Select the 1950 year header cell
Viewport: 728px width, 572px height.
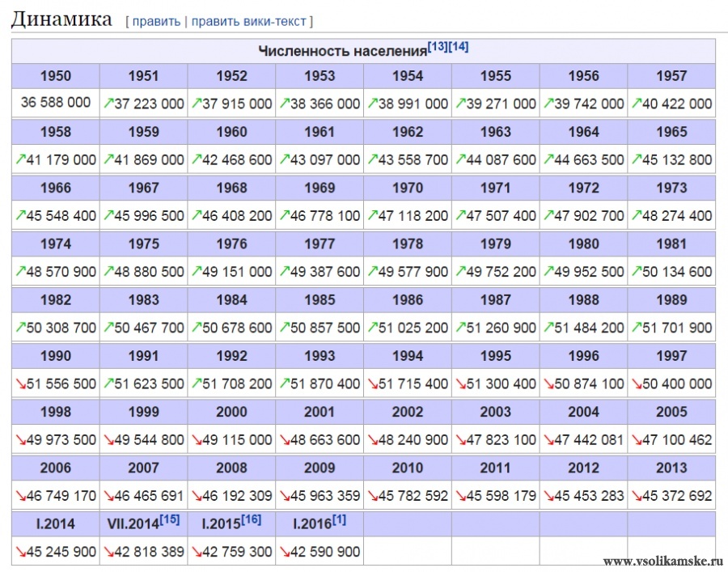[x=55, y=76]
